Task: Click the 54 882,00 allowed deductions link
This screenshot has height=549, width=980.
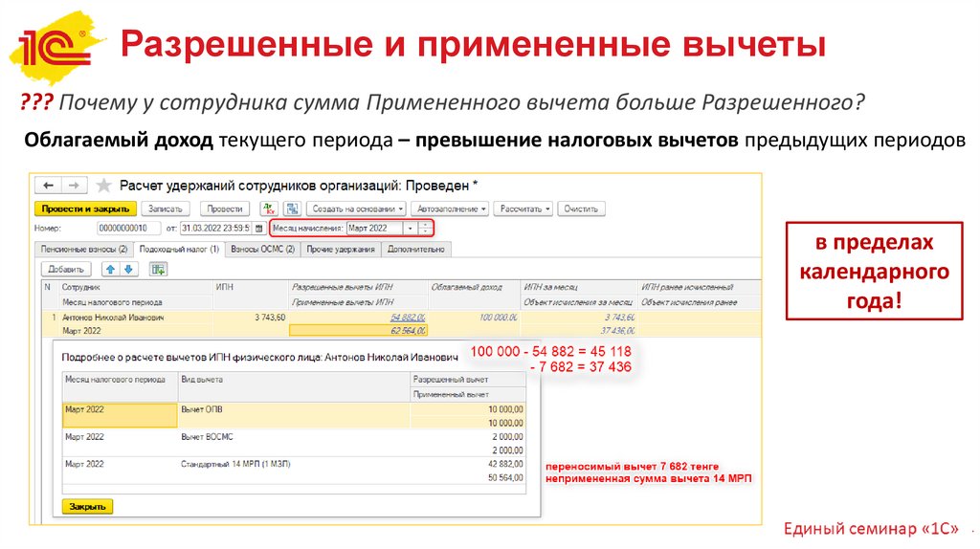Action: click(408, 318)
